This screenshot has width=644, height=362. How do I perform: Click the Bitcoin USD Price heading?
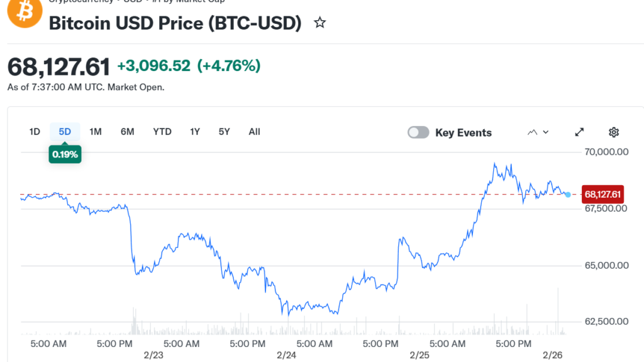tap(175, 23)
